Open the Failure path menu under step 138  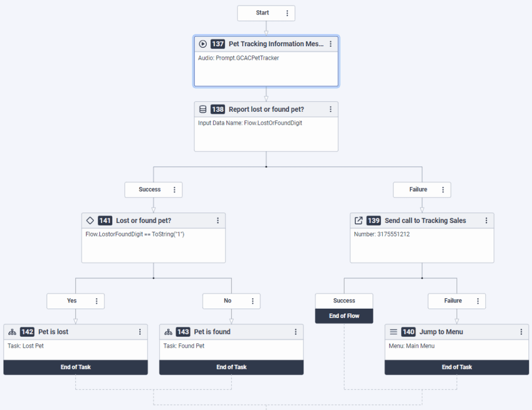(443, 190)
